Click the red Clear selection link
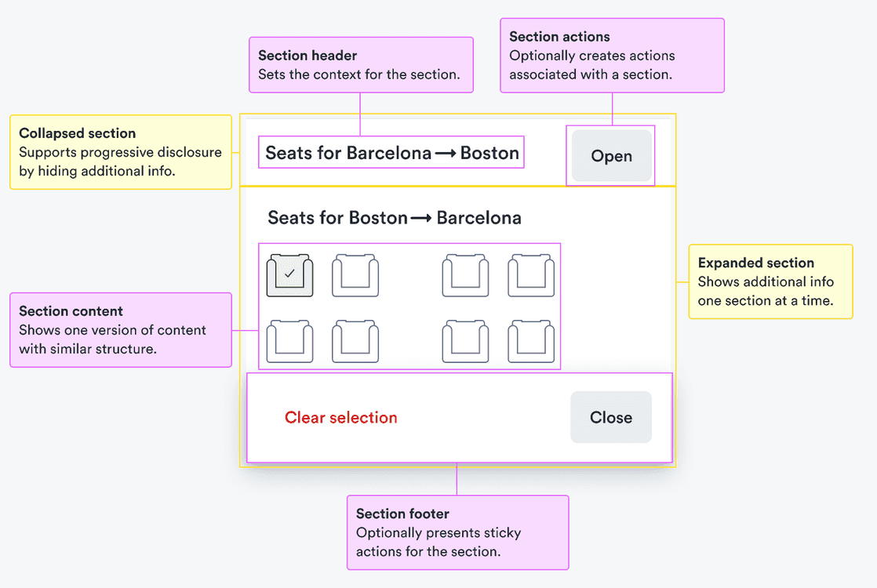The image size is (877, 588). point(340,418)
